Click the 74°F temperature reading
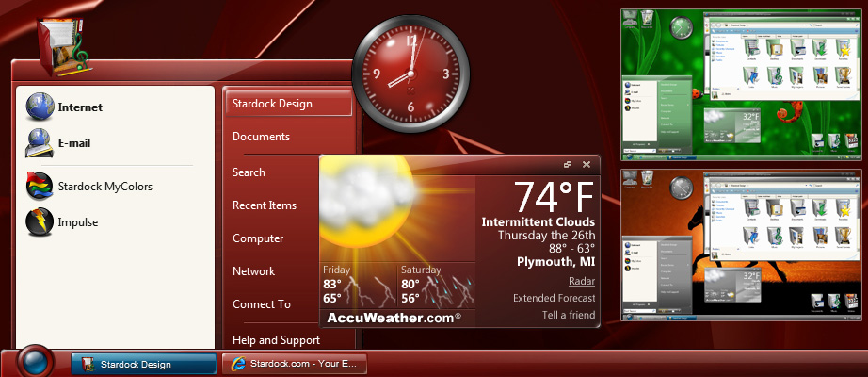The width and height of the screenshot is (868, 377). pyautogui.click(x=555, y=197)
